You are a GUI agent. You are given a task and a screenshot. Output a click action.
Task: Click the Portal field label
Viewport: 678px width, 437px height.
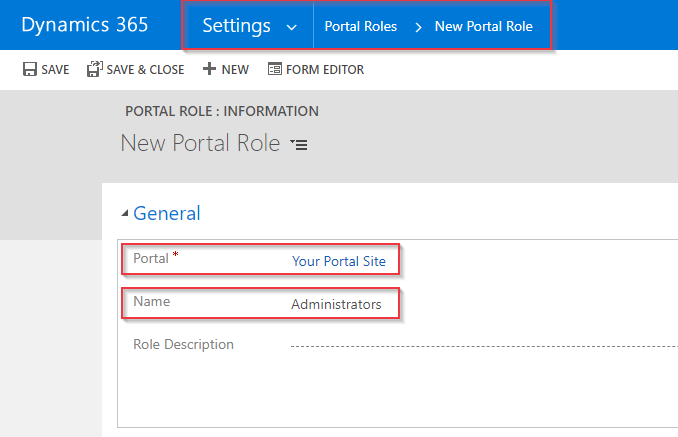pos(150,258)
